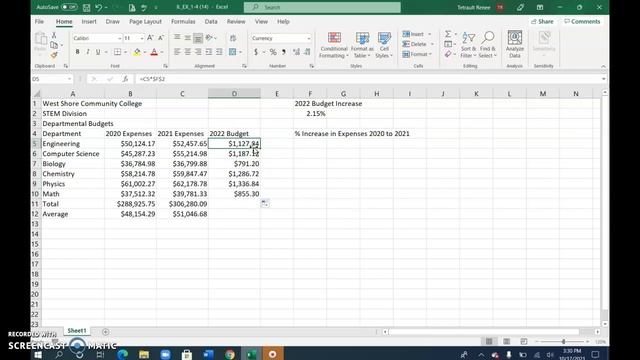Click the Clear eraser icon
The width and height of the screenshot is (640, 360).
click(x=448, y=54)
